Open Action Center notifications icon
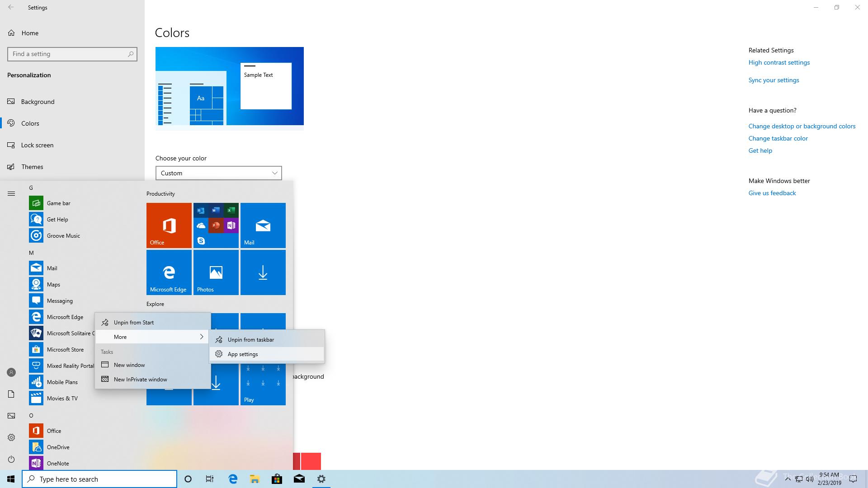 pos(854,479)
